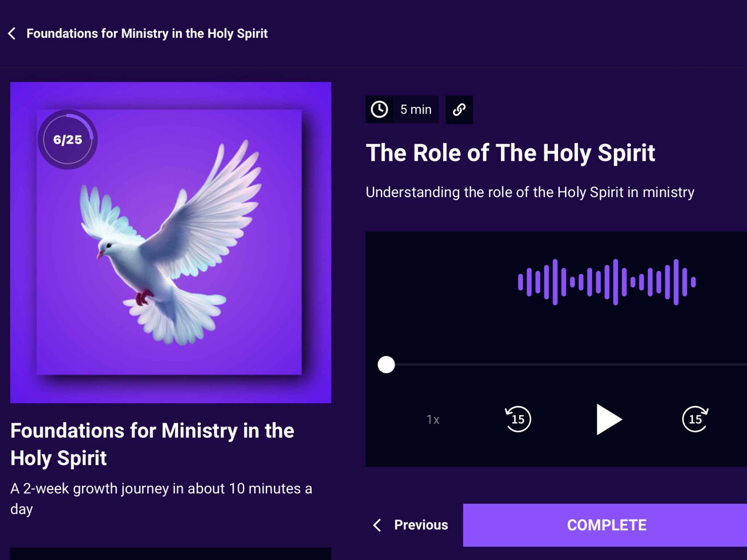Click the 6/25 progress ring
747x560 pixels.
[x=68, y=139]
